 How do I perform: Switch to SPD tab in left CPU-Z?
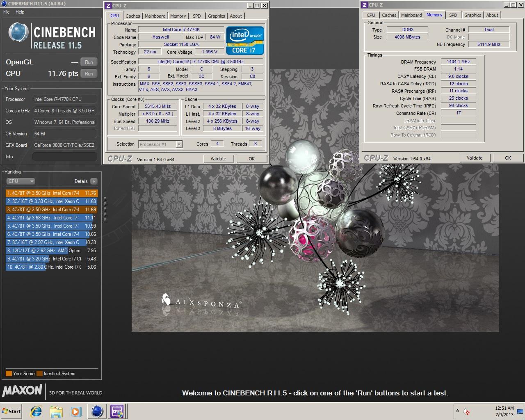click(197, 16)
